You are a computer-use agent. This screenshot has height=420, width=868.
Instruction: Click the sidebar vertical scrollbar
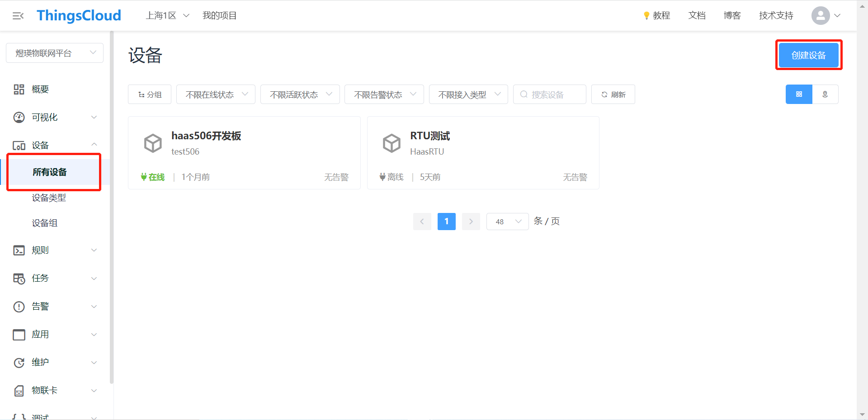112,207
